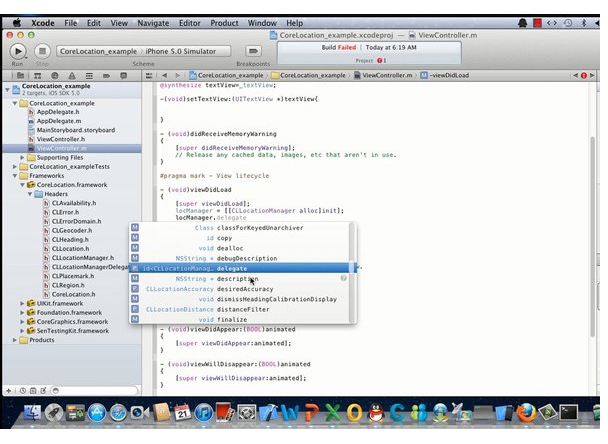
Task: Open Finder from the Dock
Action: pyautogui.click(x=33, y=413)
